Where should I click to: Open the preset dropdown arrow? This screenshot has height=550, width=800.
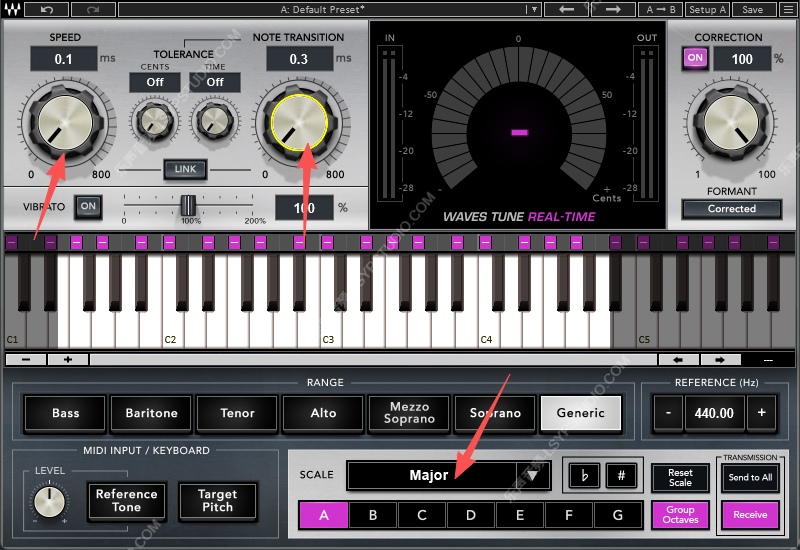534,9
